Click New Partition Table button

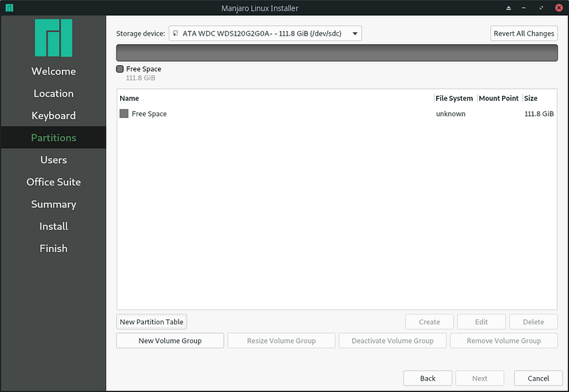point(151,322)
